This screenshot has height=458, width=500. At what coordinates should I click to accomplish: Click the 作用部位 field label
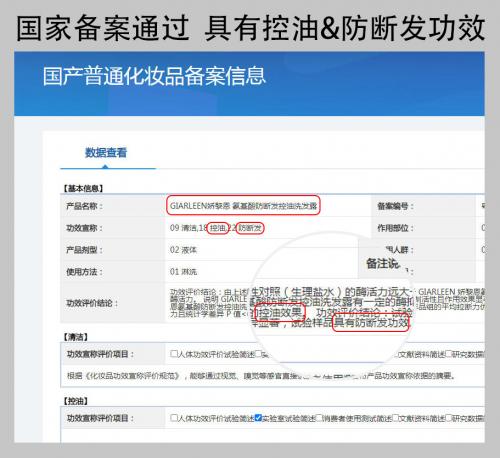395,228
